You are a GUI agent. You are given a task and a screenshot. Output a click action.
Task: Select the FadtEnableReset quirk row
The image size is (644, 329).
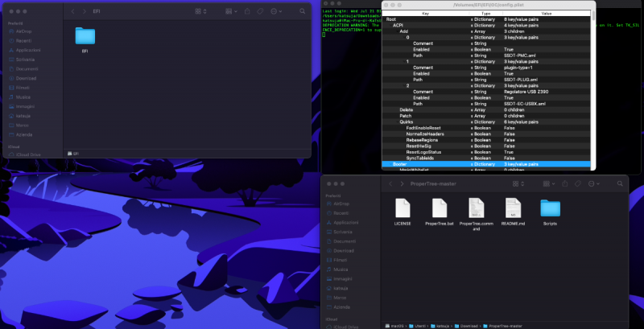(x=423, y=127)
